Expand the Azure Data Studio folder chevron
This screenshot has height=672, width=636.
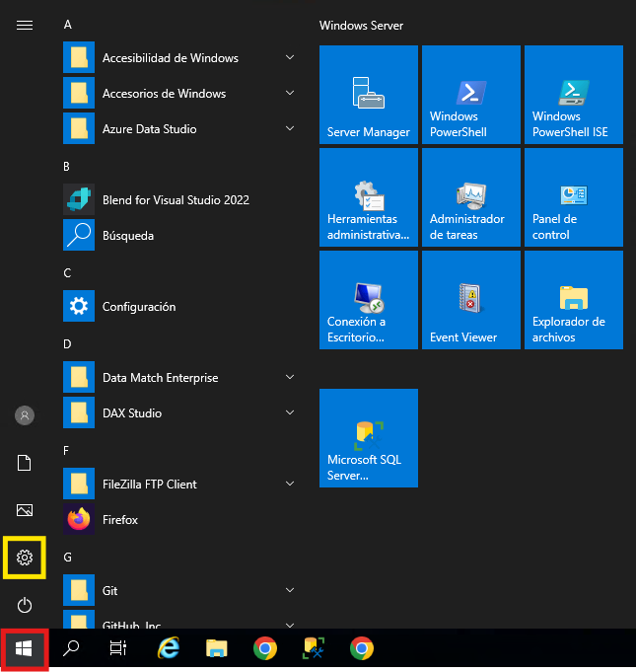click(290, 128)
